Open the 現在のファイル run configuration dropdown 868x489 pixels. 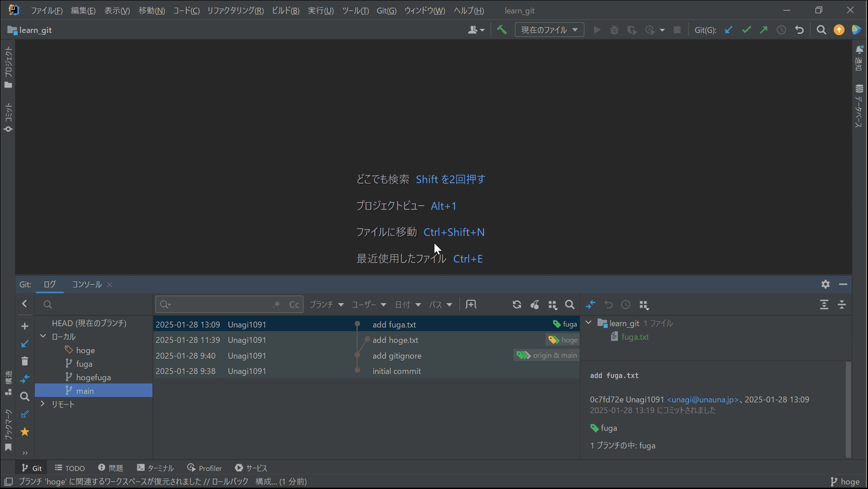pos(549,30)
